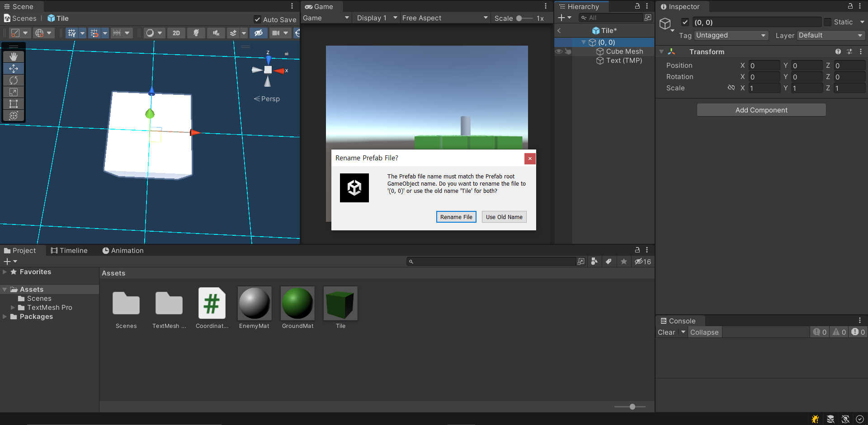Viewport: 868px width, 425px height.
Task: Click Use Old Name button
Action: tap(504, 217)
